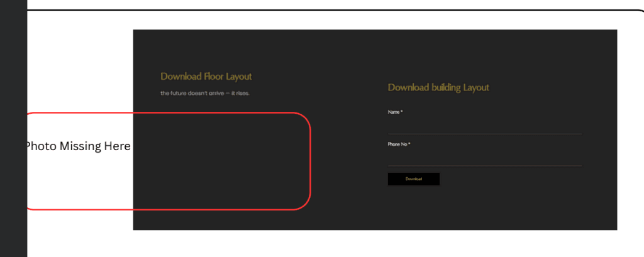
Task: Select the Download building Layout heading
Action: (x=438, y=87)
